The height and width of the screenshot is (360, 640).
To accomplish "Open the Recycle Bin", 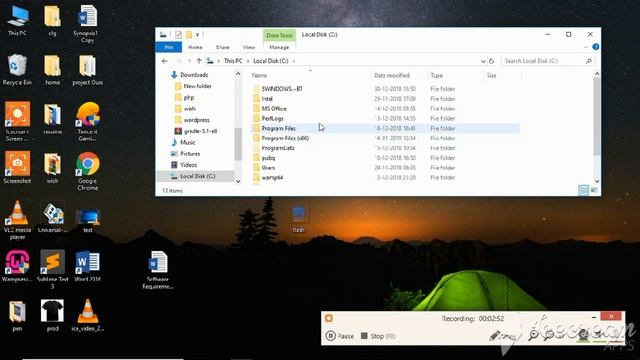I will pyautogui.click(x=17, y=70).
